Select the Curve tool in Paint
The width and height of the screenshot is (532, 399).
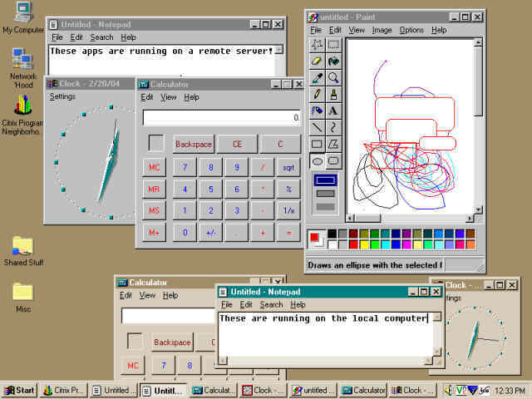click(x=333, y=126)
